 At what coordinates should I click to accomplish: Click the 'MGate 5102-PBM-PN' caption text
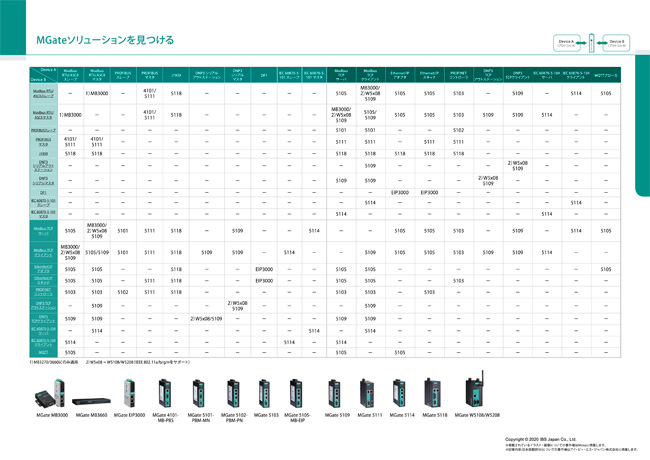click(x=234, y=417)
